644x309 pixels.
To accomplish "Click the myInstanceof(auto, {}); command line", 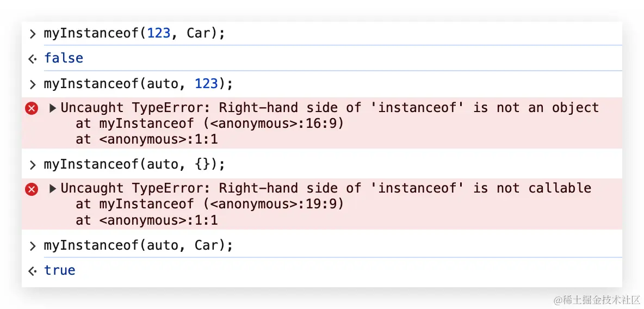I will pos(134,164).
